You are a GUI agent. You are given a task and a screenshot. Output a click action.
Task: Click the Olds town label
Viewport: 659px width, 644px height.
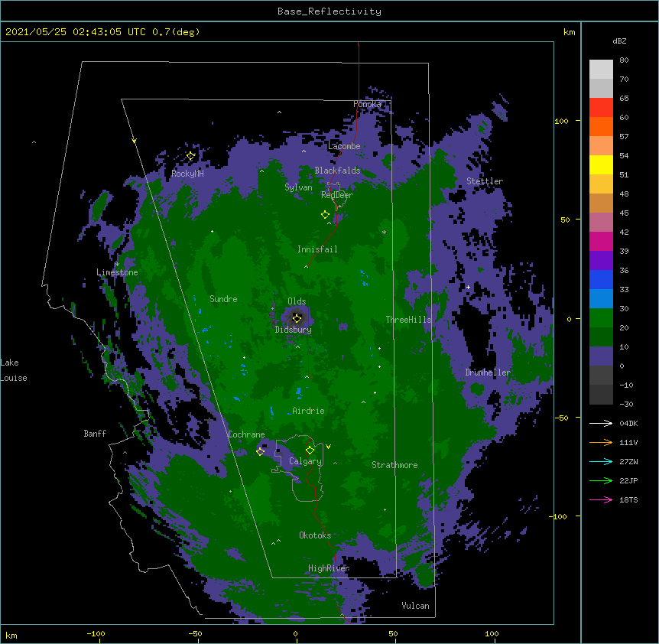pyautogui.click(x=297, y=301)
